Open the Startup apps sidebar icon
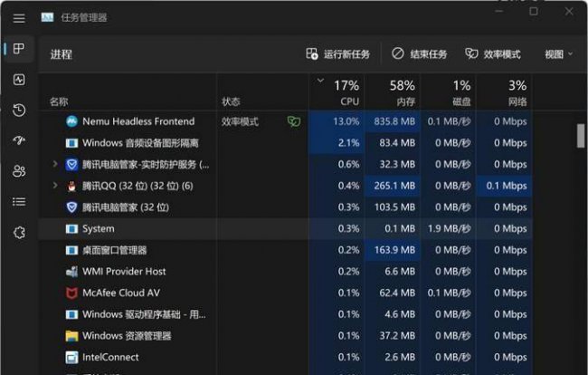The height and width of the screenshot is (375, 588). pos(19,140)
